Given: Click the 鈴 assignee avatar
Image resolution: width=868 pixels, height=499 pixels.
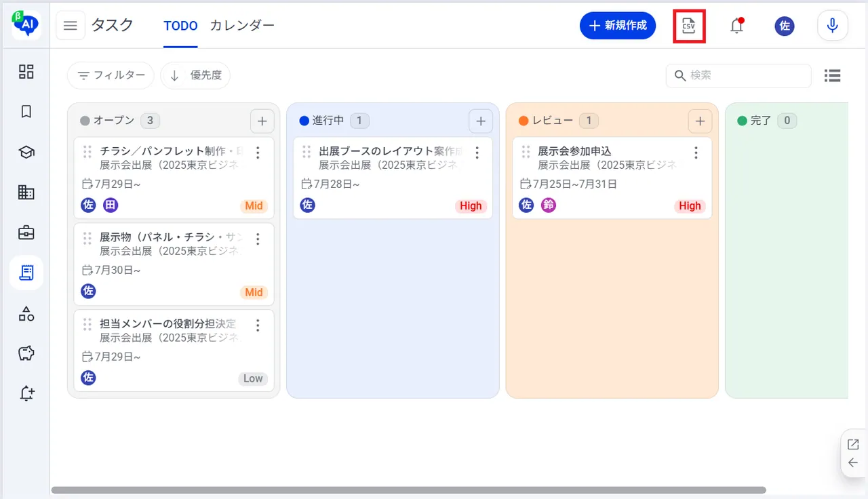Looking at the screenshot, I should pos(549,205).
